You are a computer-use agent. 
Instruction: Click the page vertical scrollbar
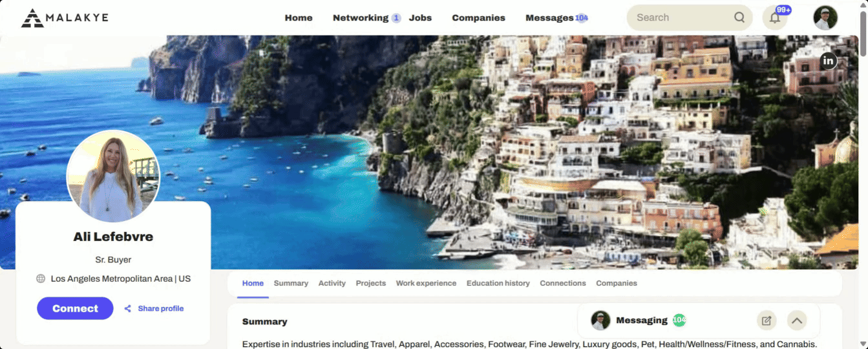tap(863, 174)
